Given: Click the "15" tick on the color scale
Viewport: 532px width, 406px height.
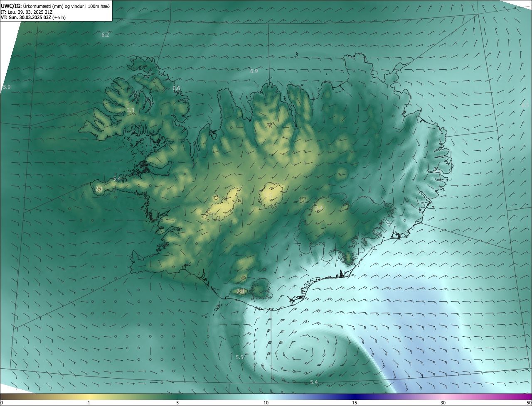Looking at the screenshot, I should (x=355, y=403).
